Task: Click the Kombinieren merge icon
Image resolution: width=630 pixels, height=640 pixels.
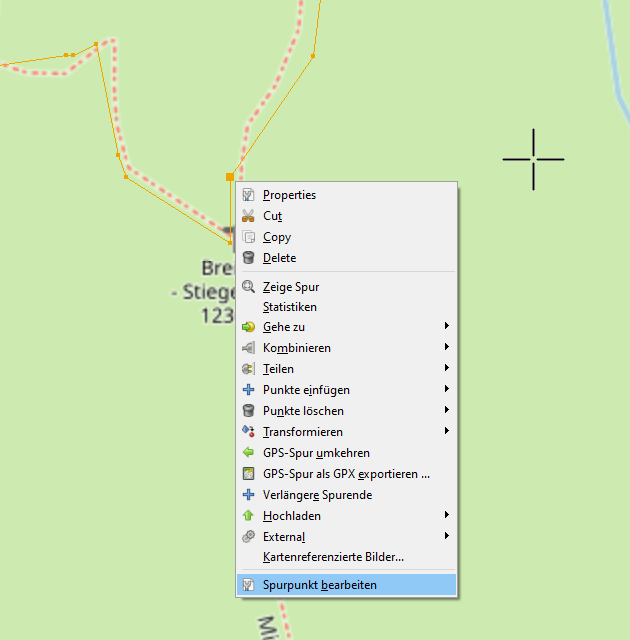Action: pos(248,348)
